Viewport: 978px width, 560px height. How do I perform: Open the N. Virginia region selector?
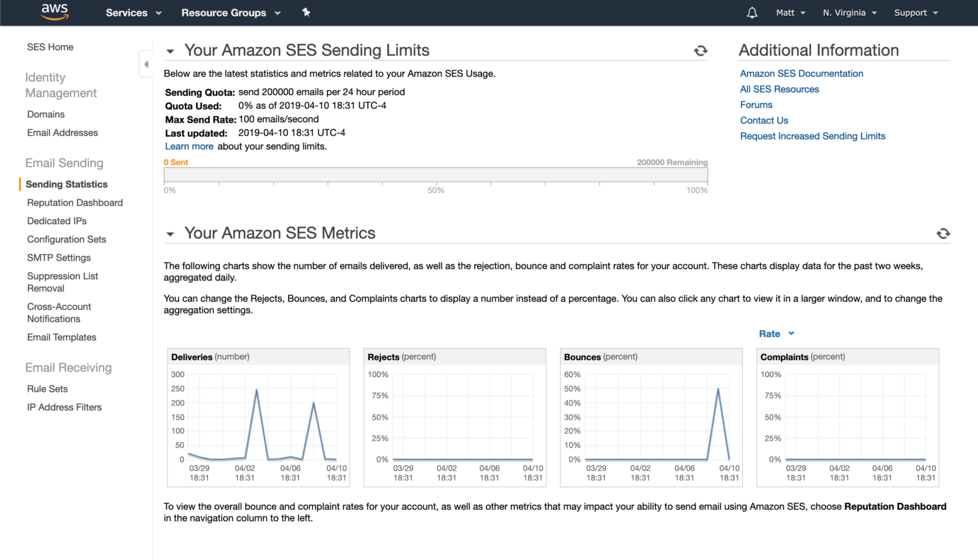click(x=850, y=13)
